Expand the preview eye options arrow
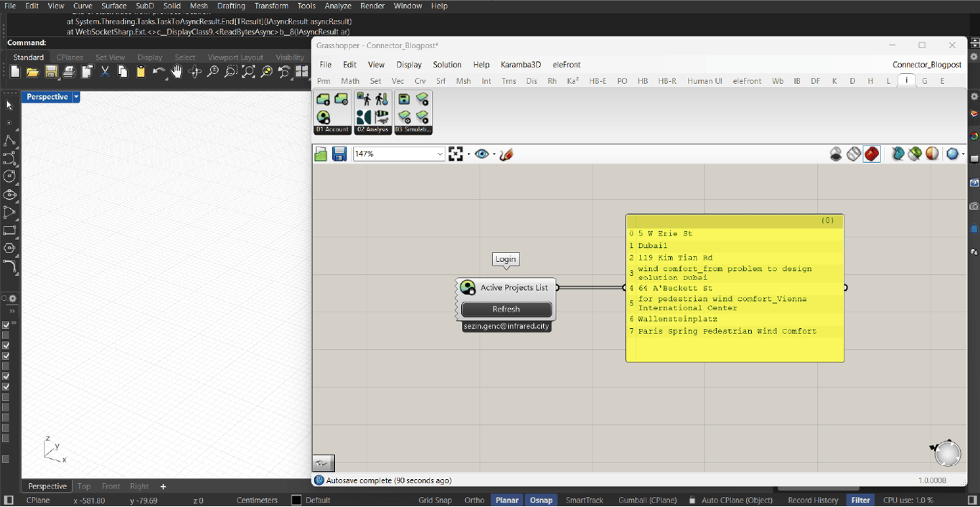980x507 pixels. 494,154
